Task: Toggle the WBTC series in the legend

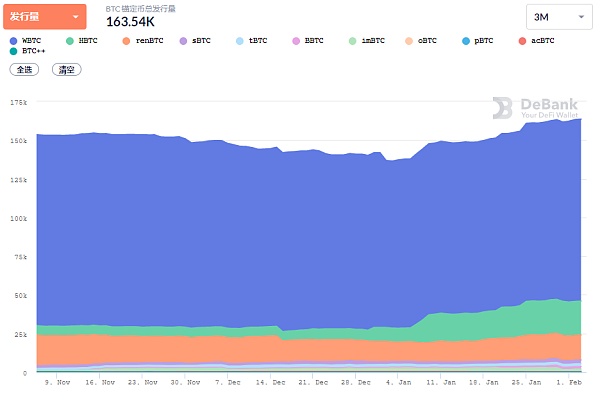Action: click(31, 40)
